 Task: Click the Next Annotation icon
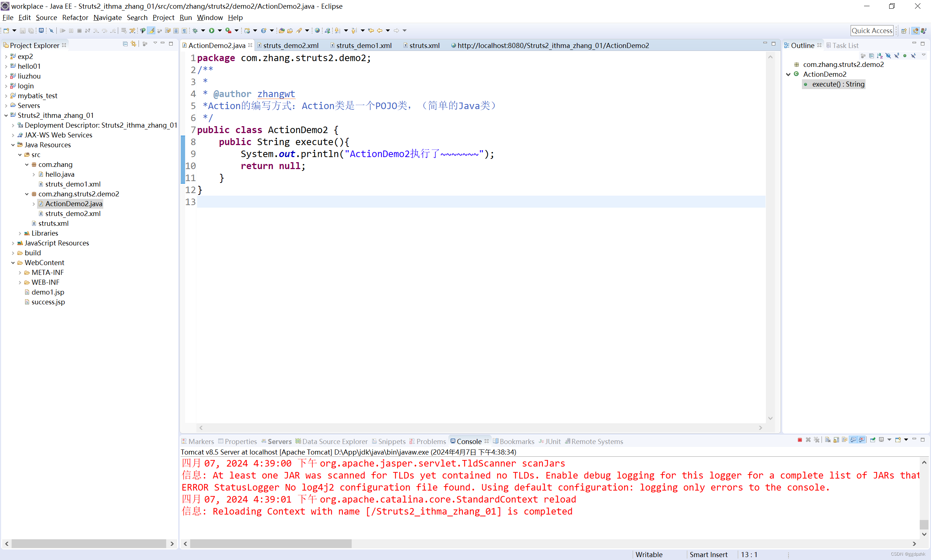pyautogui.click(x=337, y=31)
